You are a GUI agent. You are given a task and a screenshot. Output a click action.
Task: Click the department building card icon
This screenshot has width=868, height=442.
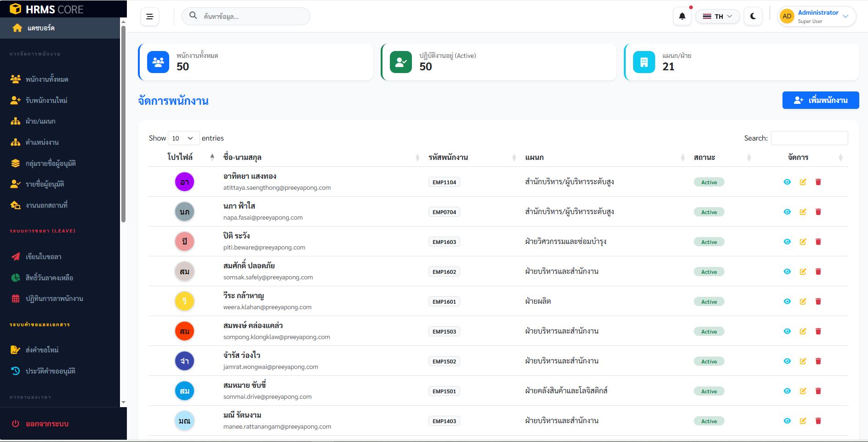(x=644, y=62)
